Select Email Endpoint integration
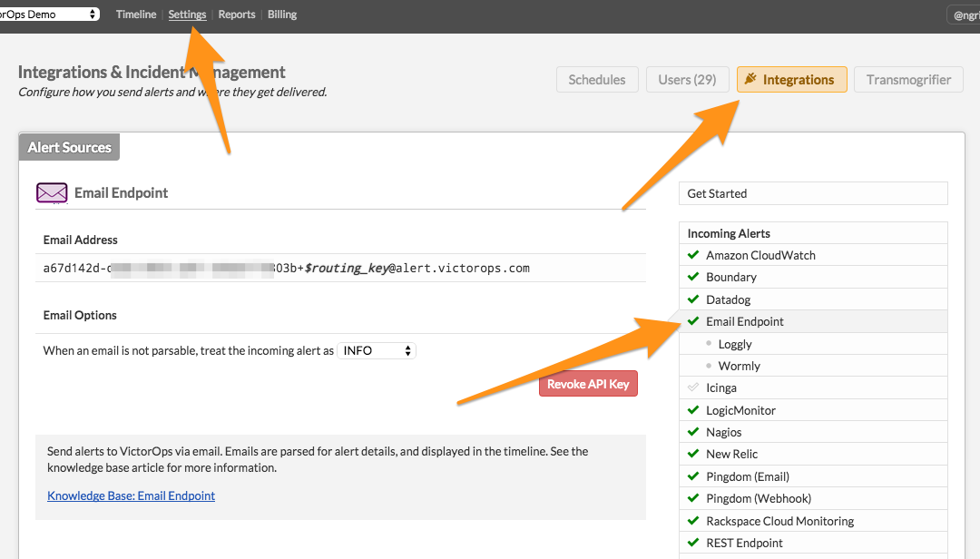The image size is (980, 559). click(813, 321)
